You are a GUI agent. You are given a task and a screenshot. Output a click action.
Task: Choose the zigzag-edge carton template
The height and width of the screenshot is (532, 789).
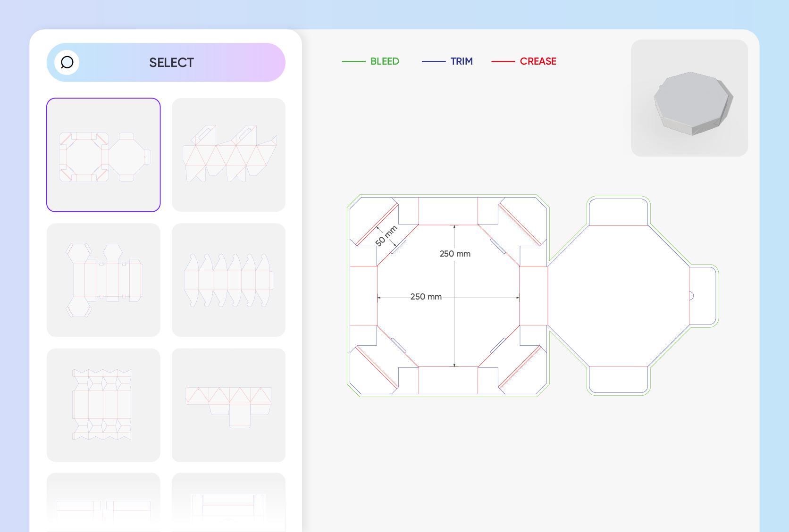(103, 405)
